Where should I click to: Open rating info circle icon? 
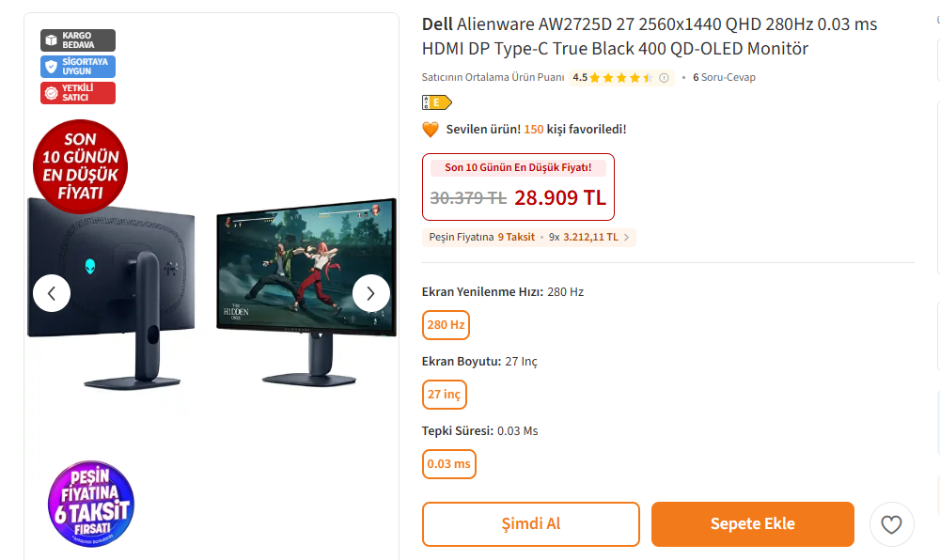point(664,78)
